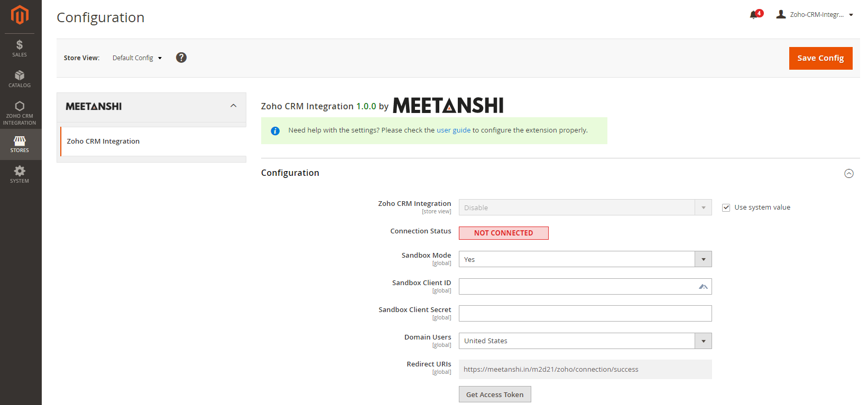Click the user avatar icon

point(781,14)
